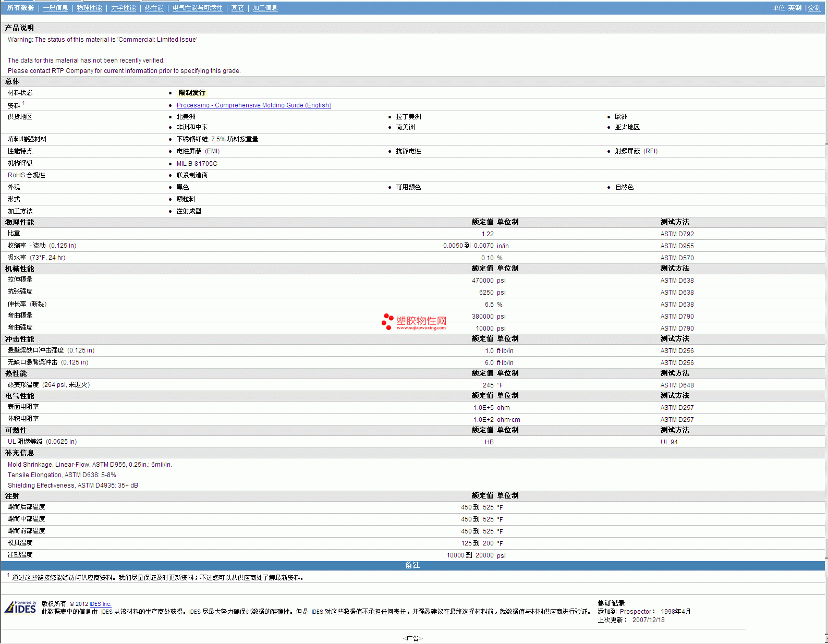Click the tensile modulus value 470000
Screen dimensions: 828x644
tap(483, 281)
